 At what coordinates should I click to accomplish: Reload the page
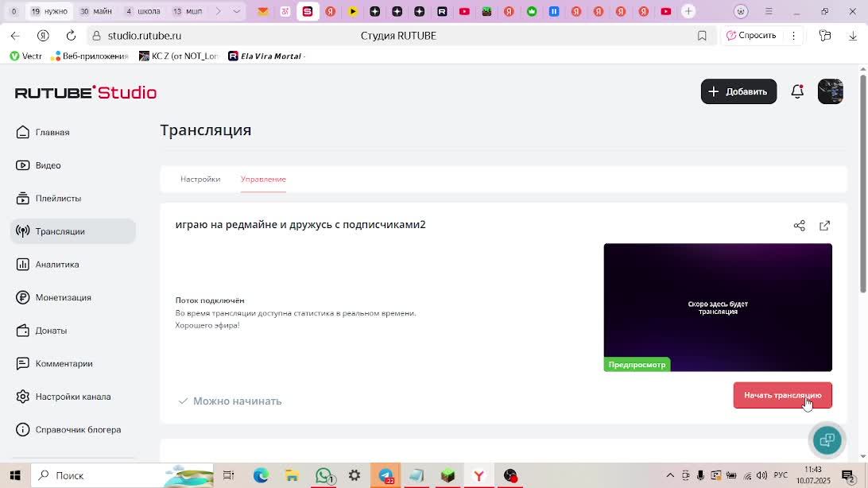click(x=71, y=36)
